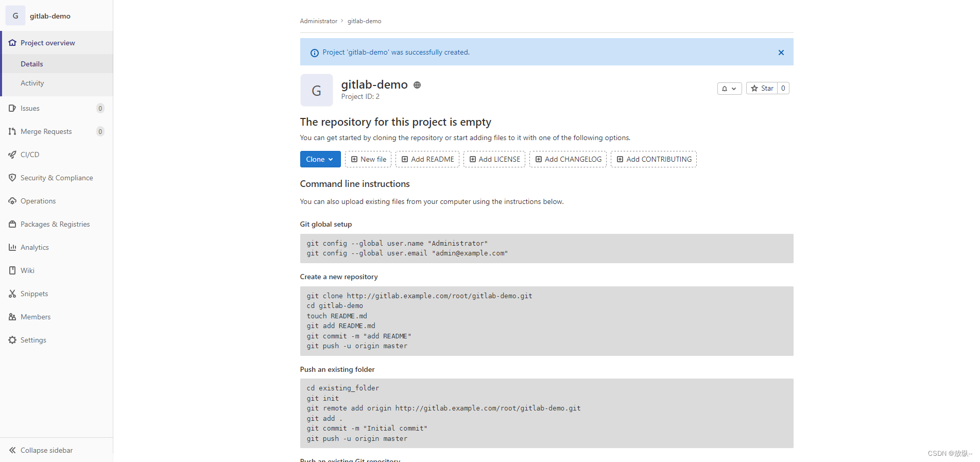Click the Project overview home icon
This screenshot has width=980, height=462.
[x=12, y=43]
